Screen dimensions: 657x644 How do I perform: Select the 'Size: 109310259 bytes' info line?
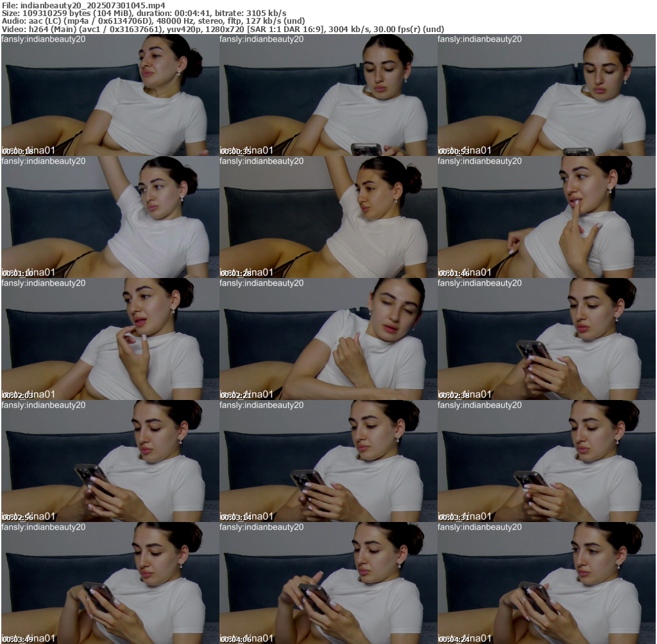coord(144,13)
